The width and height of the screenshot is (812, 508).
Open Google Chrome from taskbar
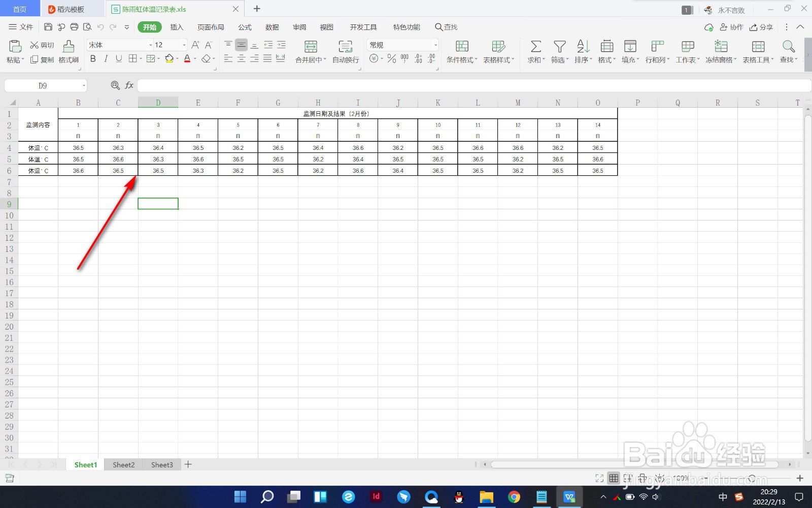coord(514,497)
